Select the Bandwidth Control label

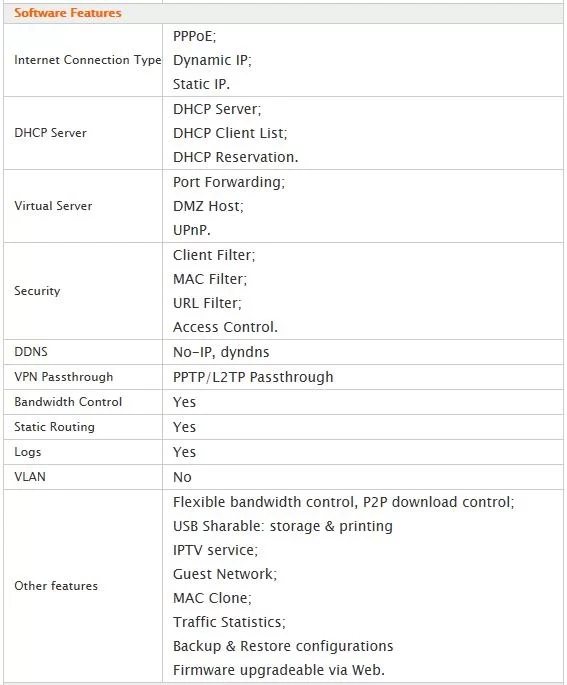(x=68, y=402)
